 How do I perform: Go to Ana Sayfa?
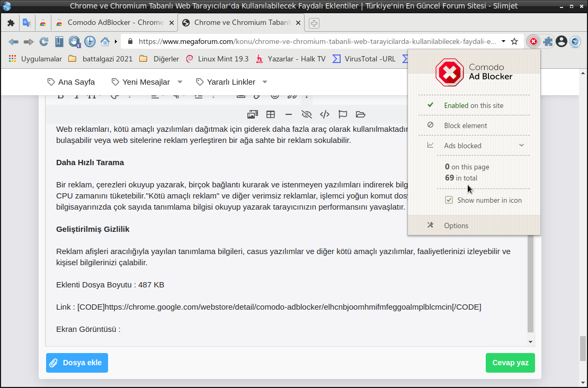[72, 82]
